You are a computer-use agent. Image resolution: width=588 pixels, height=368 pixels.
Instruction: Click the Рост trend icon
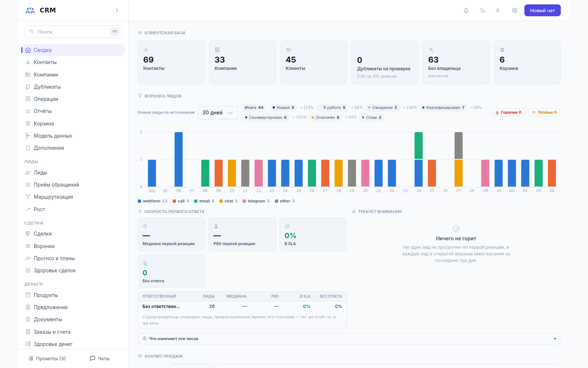pyautogui.click(x=28, y=209)
